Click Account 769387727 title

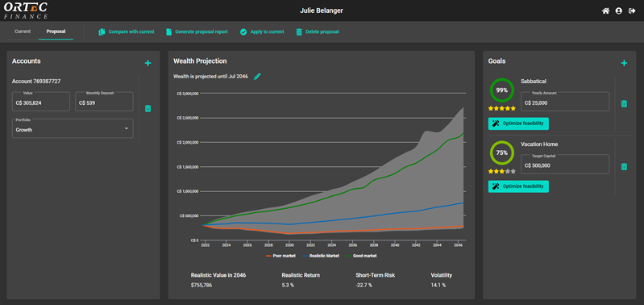[x=36, y=81]
